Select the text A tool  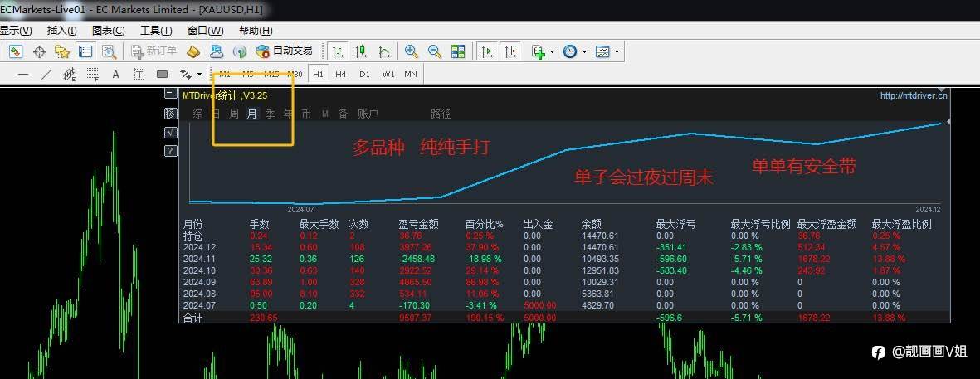click(115, 75)
